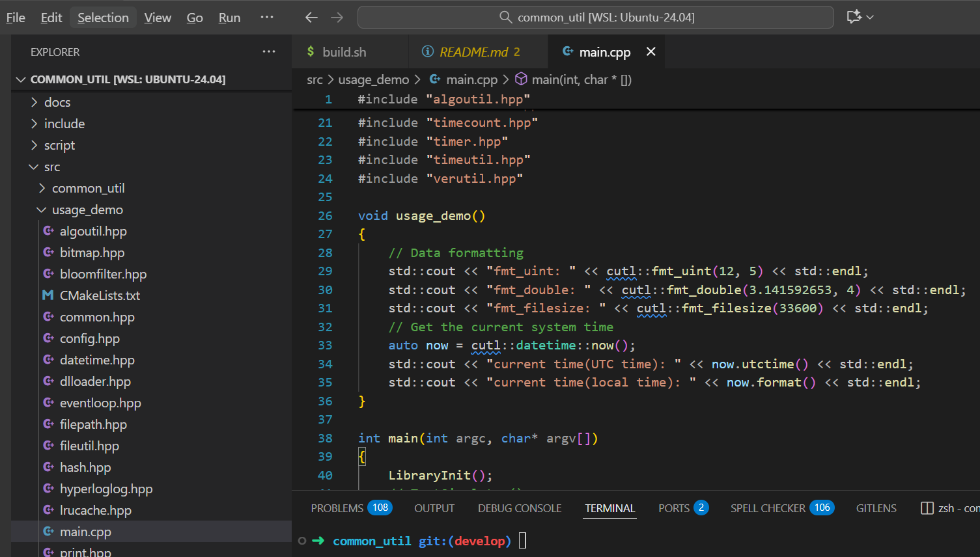Switch to the README.md tab

click(473, 52)
